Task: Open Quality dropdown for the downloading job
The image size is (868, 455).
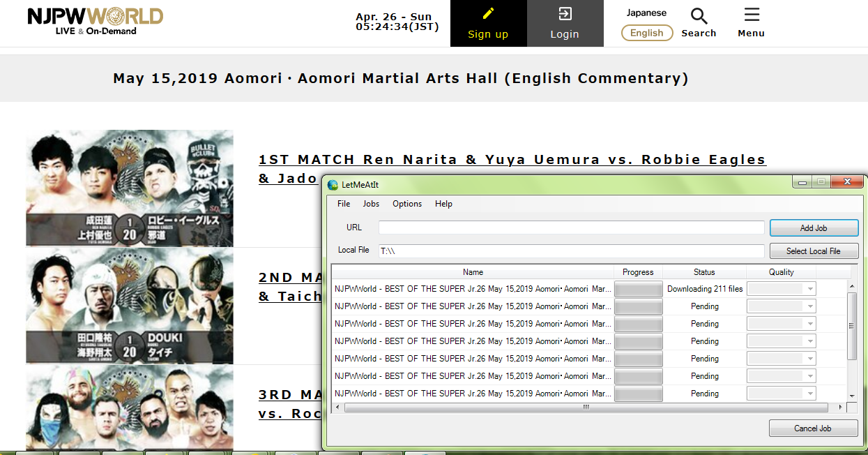Action: (x=809, y=289)
